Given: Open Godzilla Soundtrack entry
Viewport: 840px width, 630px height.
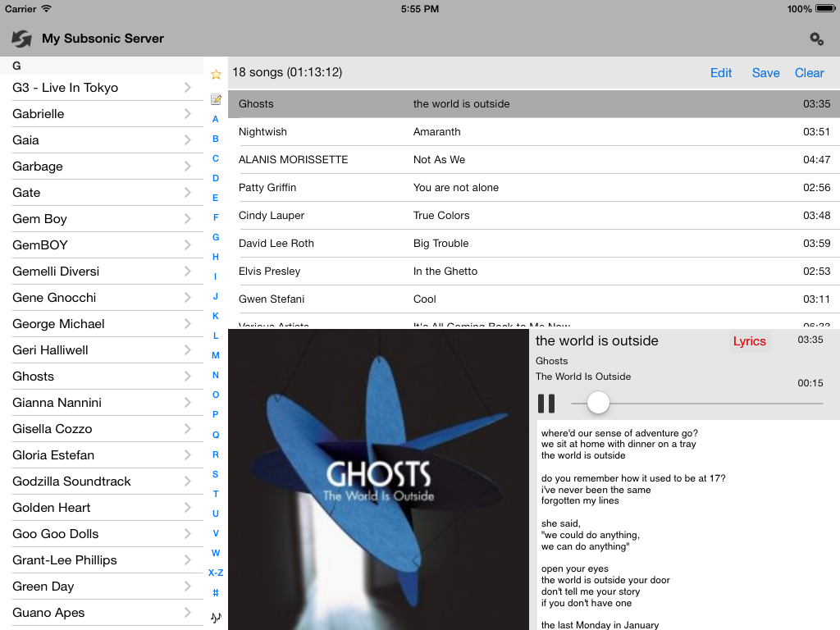Looking at the screenshot, I should tap(102, 481).
